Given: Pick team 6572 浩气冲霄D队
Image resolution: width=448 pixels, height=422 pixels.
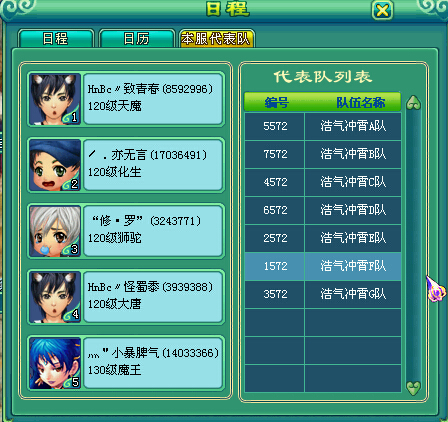Looking at the screenshot, I should pos(323,210).
